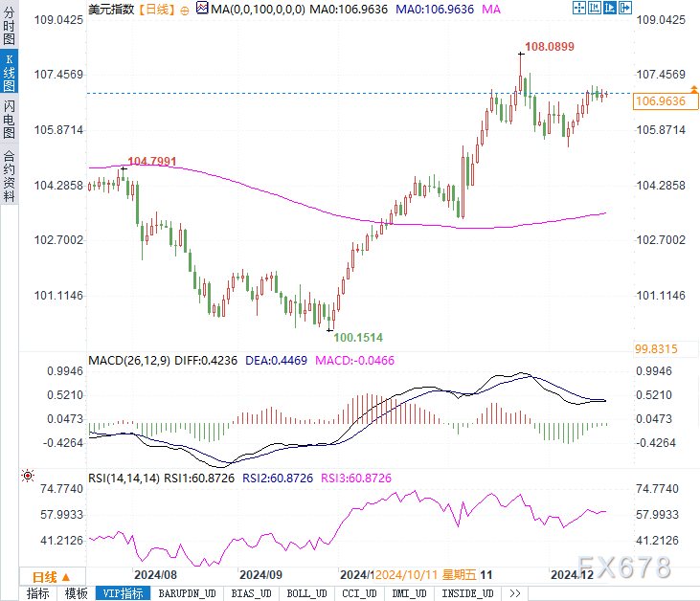
Task: Click the MA indicator icon before MA(0,0,100,0,0,0)
Action: [x=200, y=9]
